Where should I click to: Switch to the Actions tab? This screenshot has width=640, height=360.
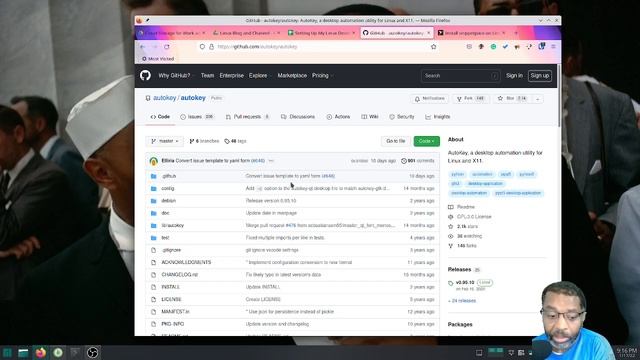[x=338, y=117]
